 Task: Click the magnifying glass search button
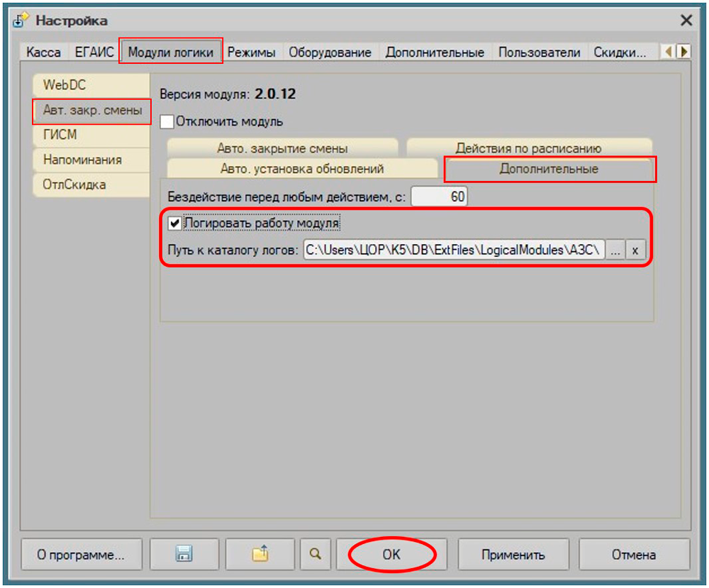point(313,555)
